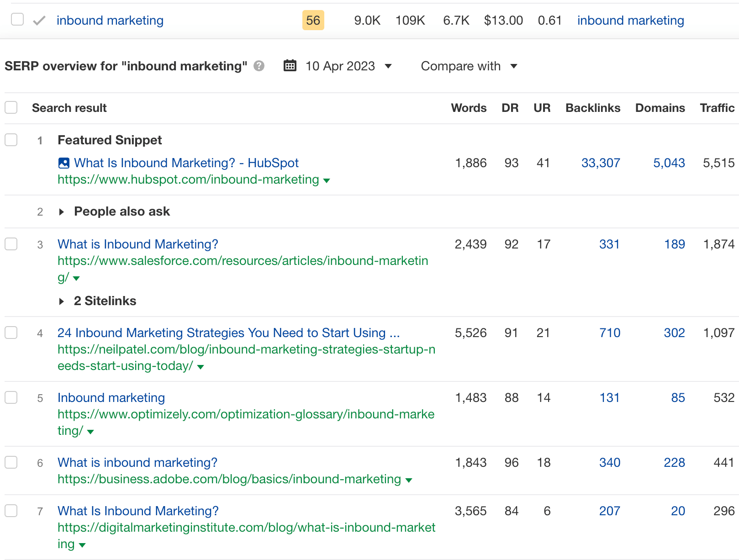Toggle the select-all checkbox in the table header
Image resolution: width=739 pixels, height=560 pixels.
[x=11, y=107]
